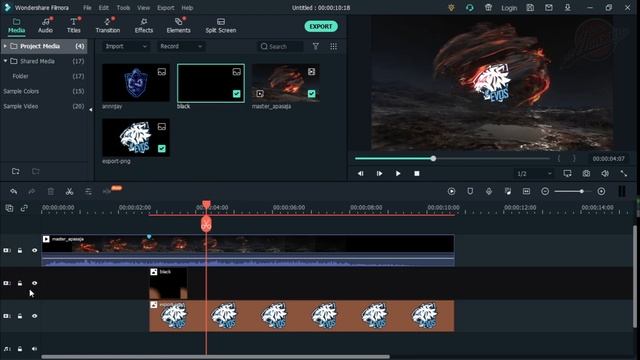The image size is (640, 360).
Task: Click the split scissors icon in toolbar
Action: (x=69, y=191)
